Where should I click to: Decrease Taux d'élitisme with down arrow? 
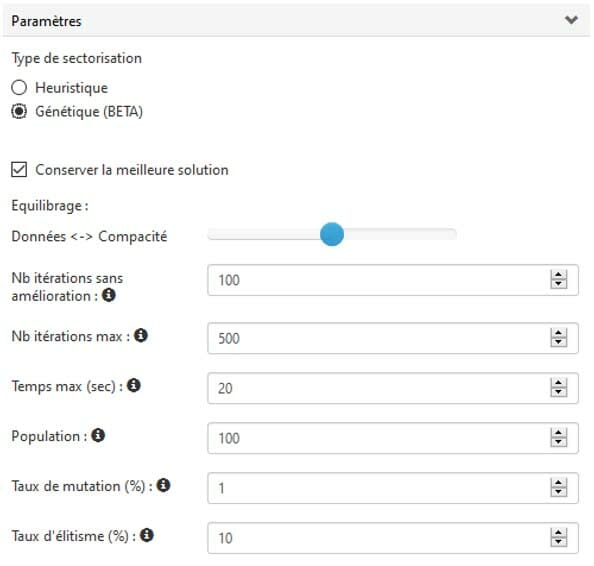[x=559, y=542]
